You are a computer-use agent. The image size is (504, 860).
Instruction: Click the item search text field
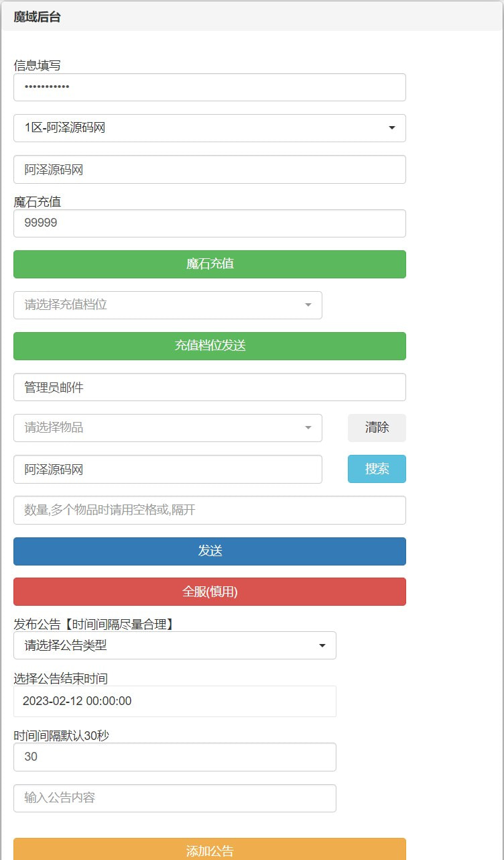(168, 470)
